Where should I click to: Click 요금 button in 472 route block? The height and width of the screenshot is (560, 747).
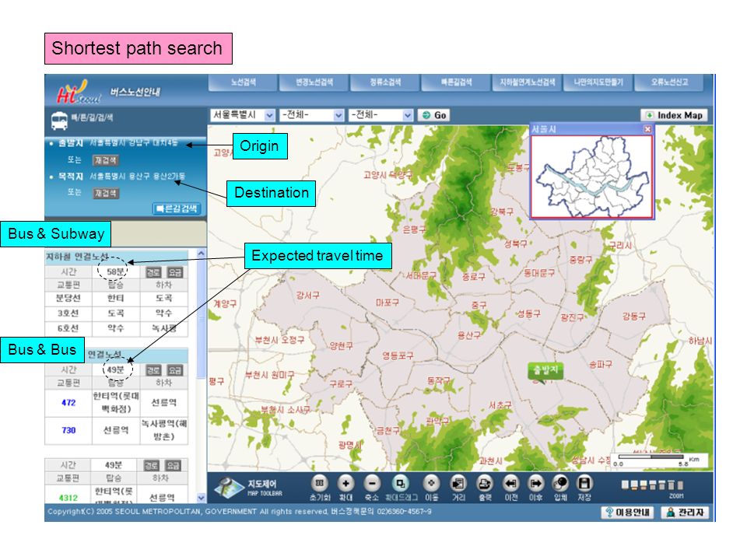point(175,370)
